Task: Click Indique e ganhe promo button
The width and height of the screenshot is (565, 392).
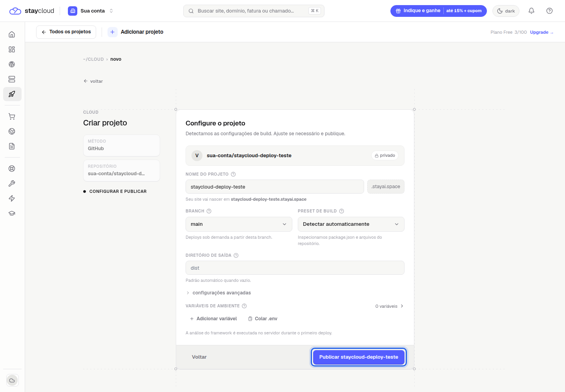Action: (438, 11)
